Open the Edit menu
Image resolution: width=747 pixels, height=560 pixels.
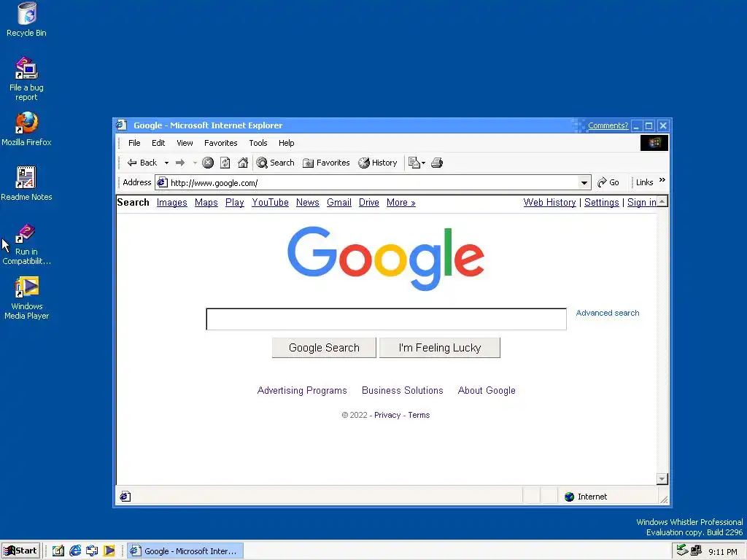pos(158,143)
